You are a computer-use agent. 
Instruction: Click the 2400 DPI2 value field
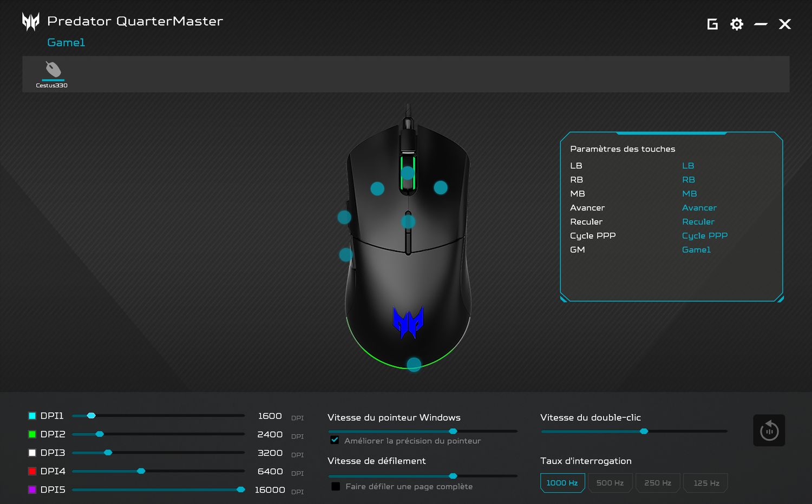pyautogui.click(x=270, y=434)
